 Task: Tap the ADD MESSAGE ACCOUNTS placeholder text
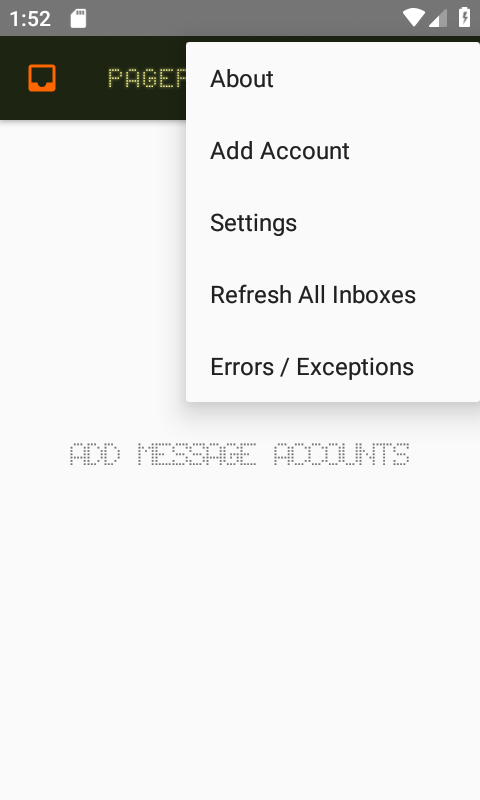coord(239,454)
